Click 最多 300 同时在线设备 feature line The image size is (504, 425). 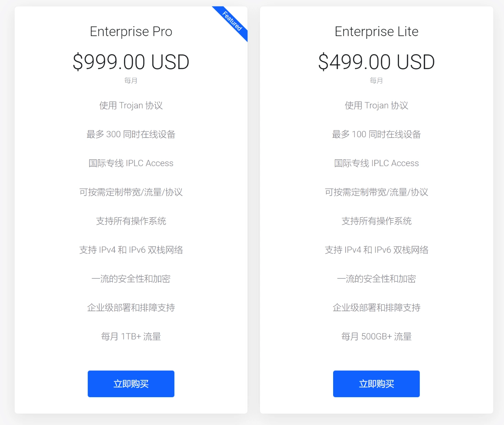coord(131,134)
